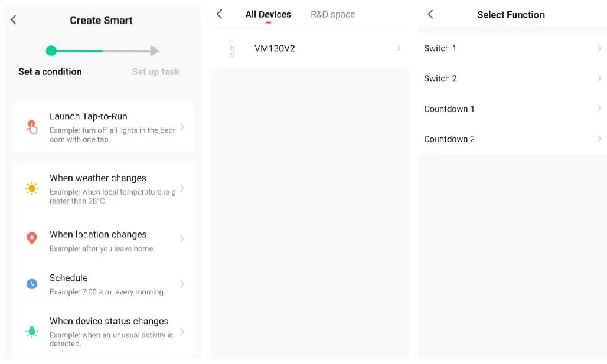Tap the Launch Tap-to-Run hand icon
Image resolution: width=607 pixels, height=364 pixels.
(x=32, y=127)
